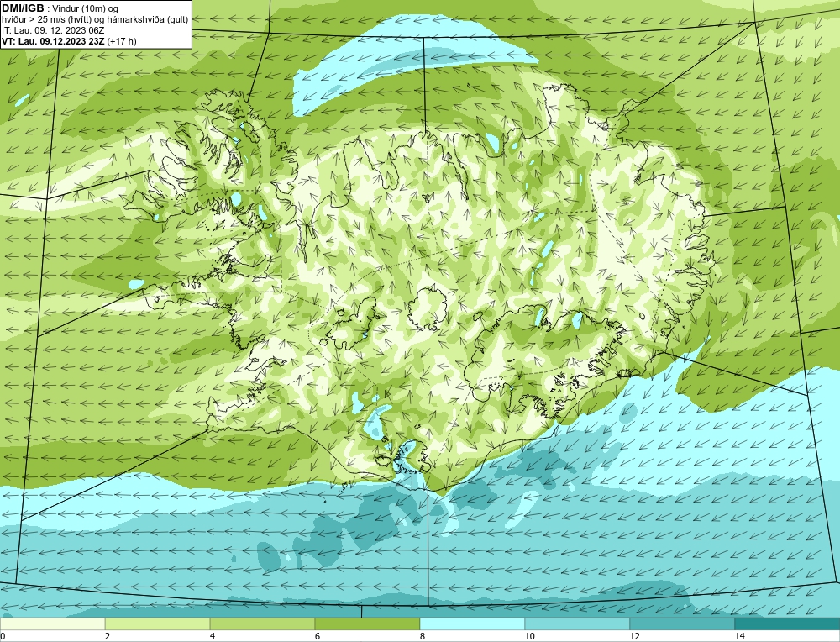Click the legend scale value '10'
The image size is (840, 642).
click(x=530, y=636)
